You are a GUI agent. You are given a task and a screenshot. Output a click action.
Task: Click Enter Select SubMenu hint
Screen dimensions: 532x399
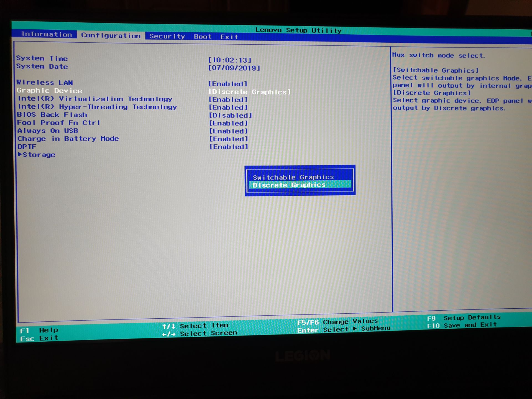click(344, 329)
